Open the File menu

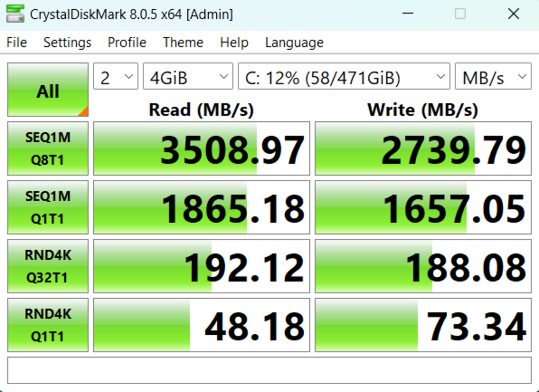17,42
